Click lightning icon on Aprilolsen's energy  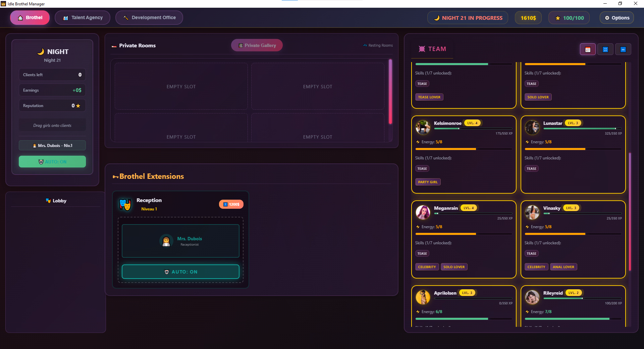418,312
